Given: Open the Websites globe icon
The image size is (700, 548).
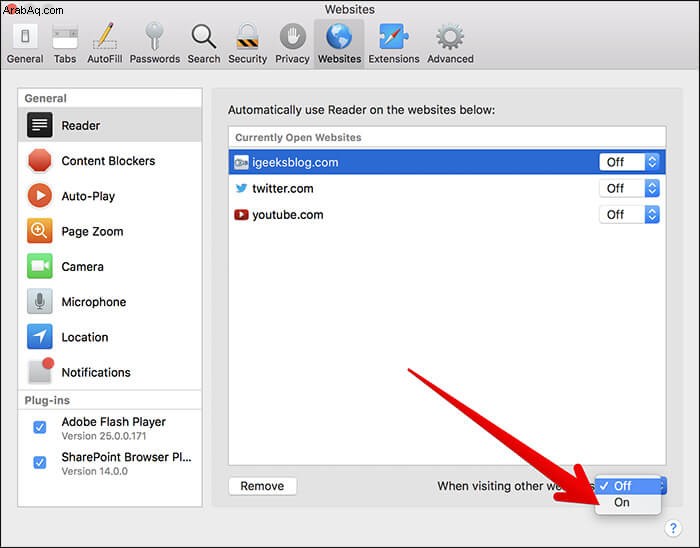Looking at the screenshot, I should point(339,36).
